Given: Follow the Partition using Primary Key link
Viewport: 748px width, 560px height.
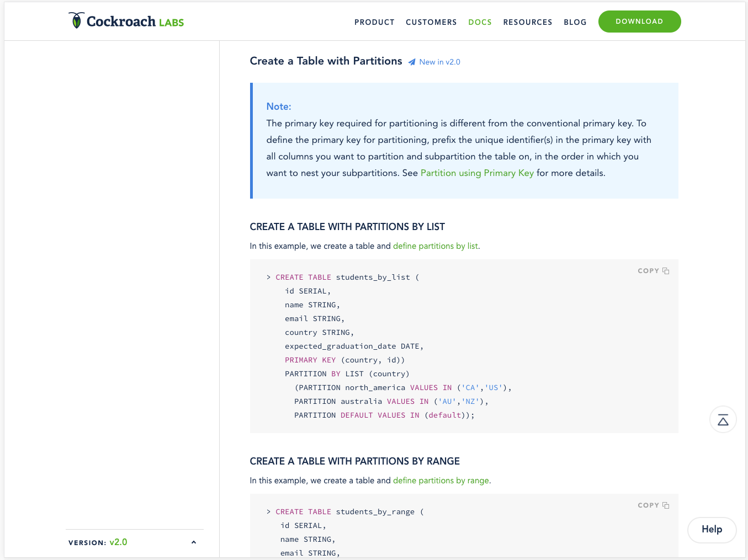Looking at the screenshot, I should (x=477, y=173).
